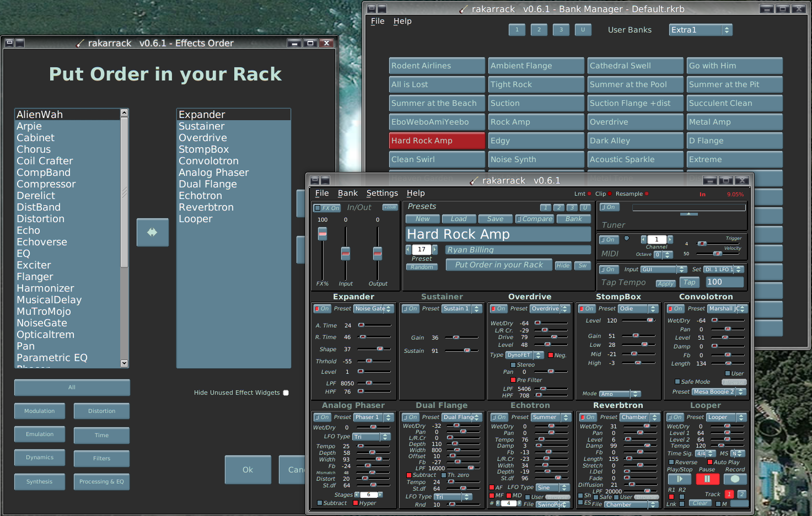812x516 pixels.
Task: Go to next preset with right arrow
Action: pyautogui.click(x=435, y=249)
